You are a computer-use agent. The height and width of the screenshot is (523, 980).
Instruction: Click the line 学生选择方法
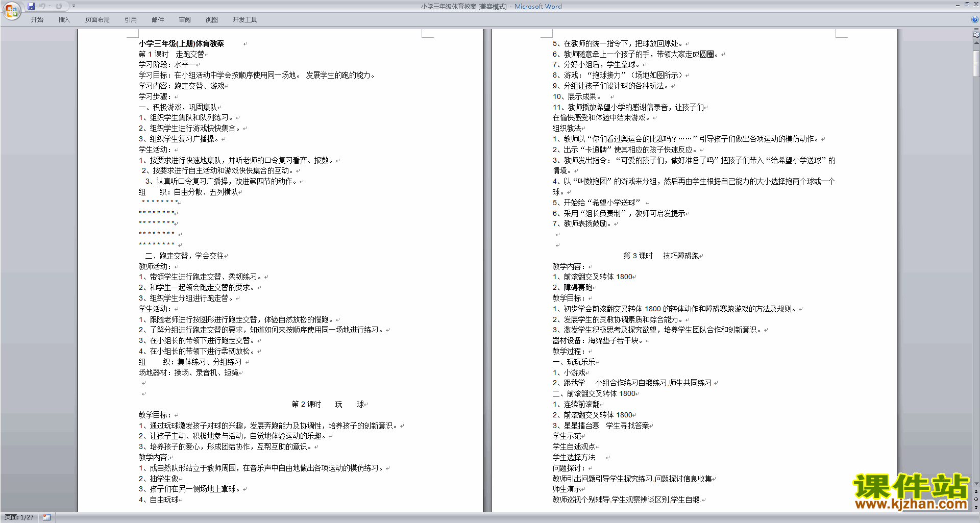coord(574,457)
